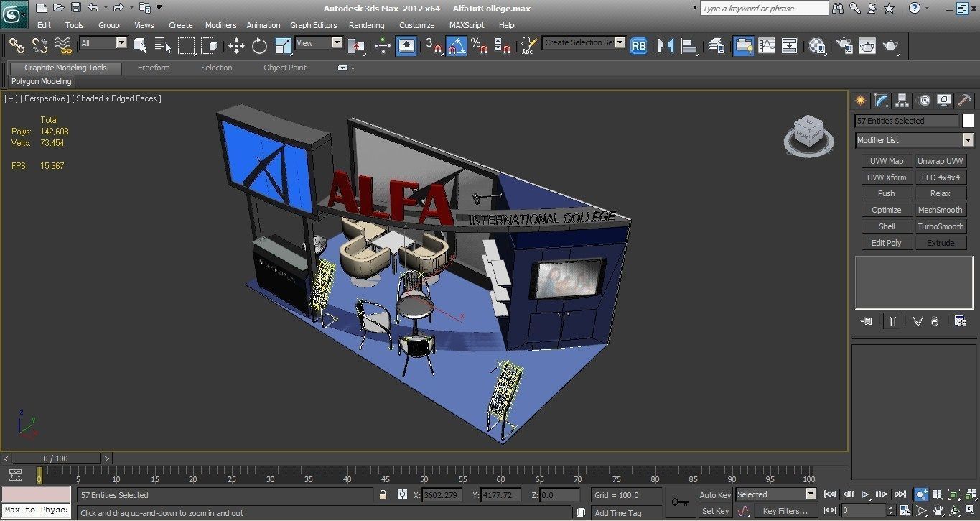Open Render Setup dialog
This screenshot has width=980, height=521.
point(844,46)
